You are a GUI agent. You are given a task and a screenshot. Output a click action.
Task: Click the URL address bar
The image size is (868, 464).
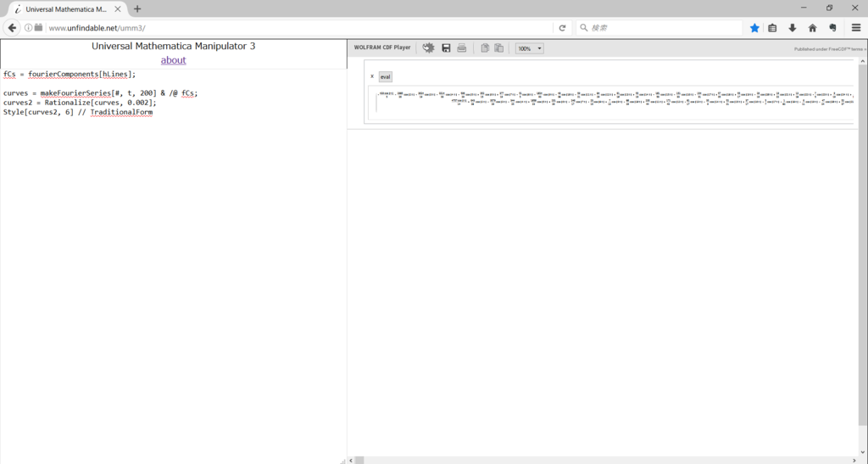[x=299, y=28]
